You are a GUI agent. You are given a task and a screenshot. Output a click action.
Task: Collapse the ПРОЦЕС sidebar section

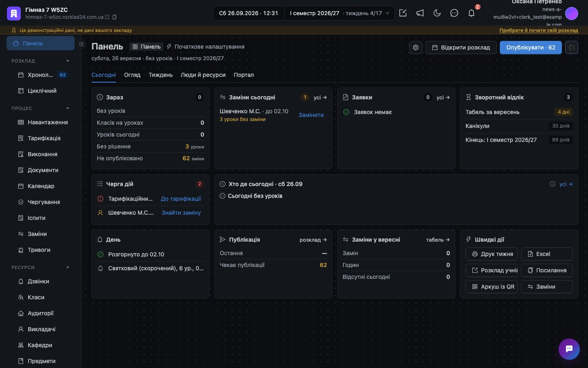pyautogui.click(x=40, y=108)
